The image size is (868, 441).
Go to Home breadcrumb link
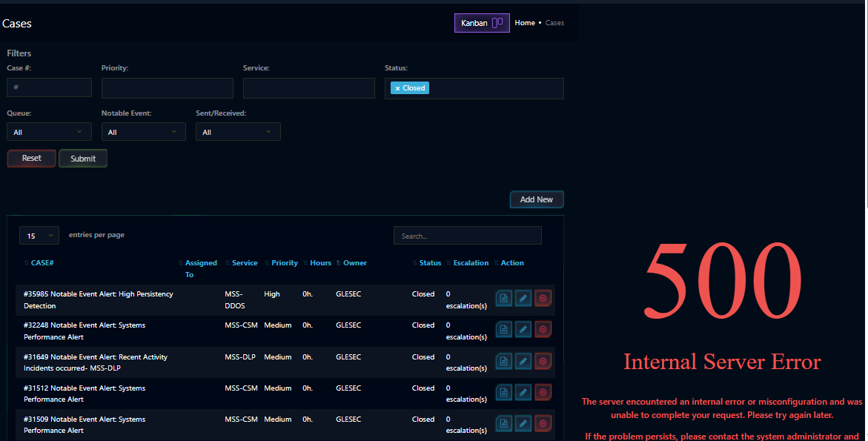(525, 23)
